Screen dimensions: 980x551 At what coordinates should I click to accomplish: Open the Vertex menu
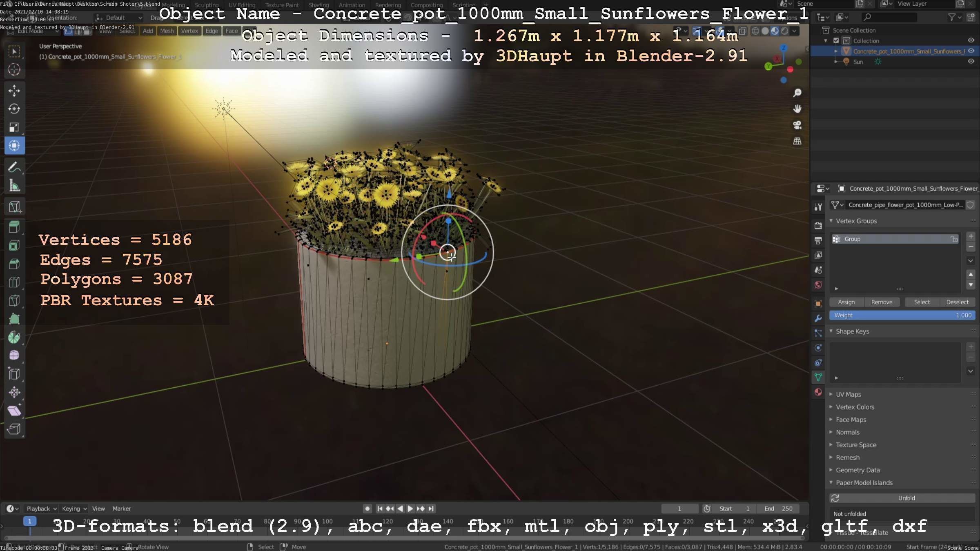tap(189, 31)
